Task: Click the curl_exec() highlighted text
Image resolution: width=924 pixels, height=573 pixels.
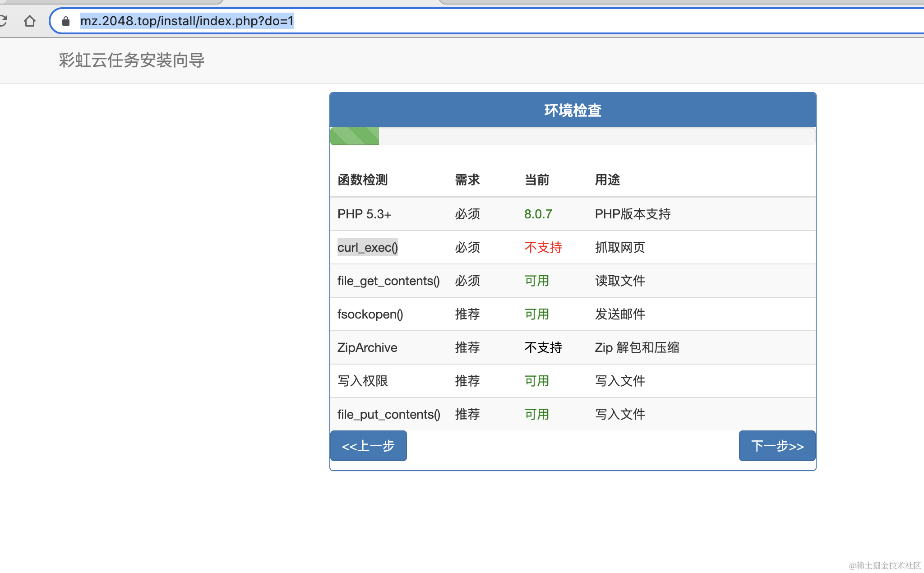Action: 367,247
